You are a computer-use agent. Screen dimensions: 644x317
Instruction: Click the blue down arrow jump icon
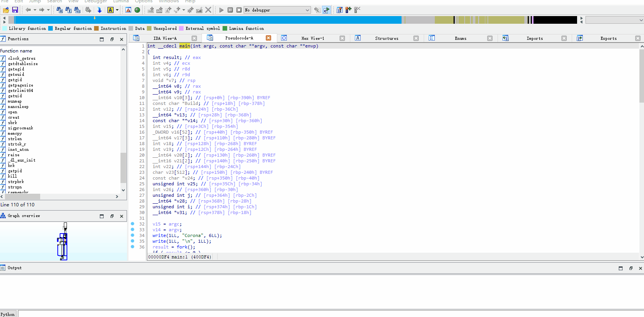(x=99, y=10)
